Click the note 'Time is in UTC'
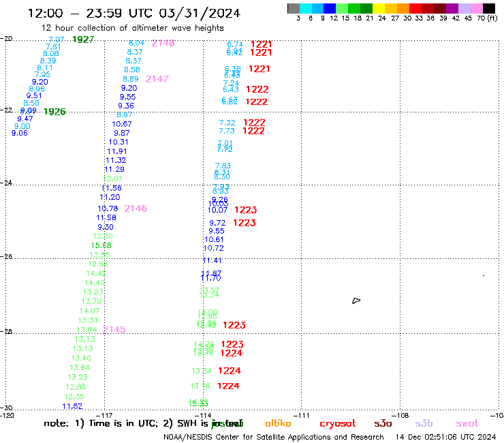Screen dimensions: 504x443 point(123,423)
